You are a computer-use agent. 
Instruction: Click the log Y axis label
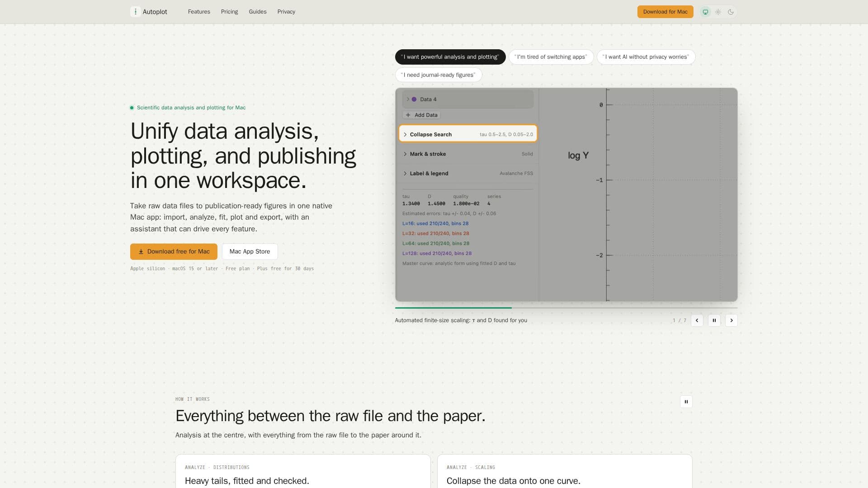click(x=578, y=155)
